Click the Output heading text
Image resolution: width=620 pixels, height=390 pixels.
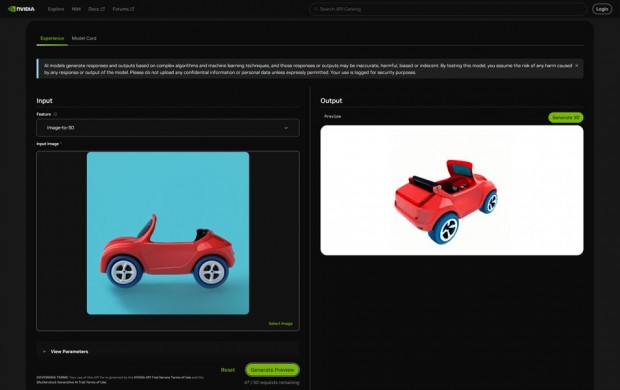point(331,100)
